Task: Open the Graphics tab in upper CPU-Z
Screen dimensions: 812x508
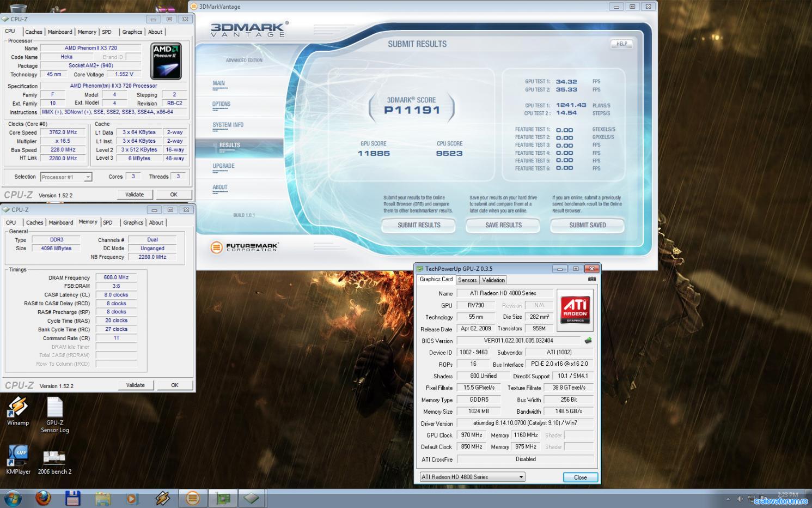Action: tap(132, 32)
